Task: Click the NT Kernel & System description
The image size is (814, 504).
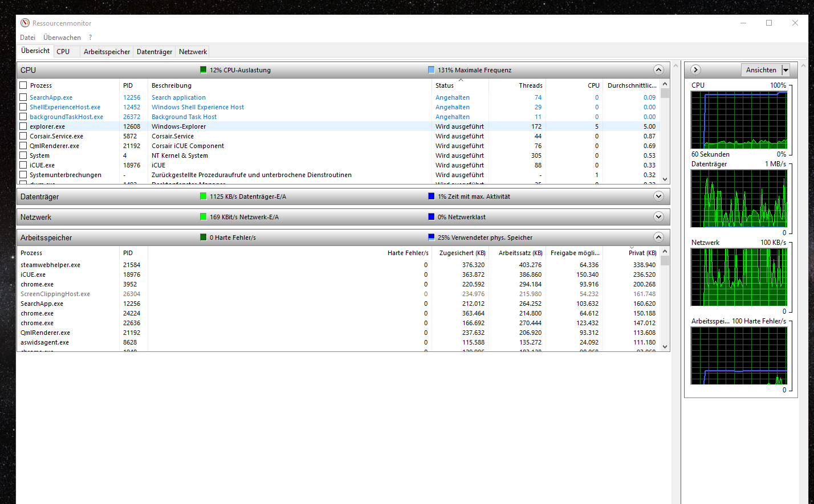Action: click(x=180, y=155)
